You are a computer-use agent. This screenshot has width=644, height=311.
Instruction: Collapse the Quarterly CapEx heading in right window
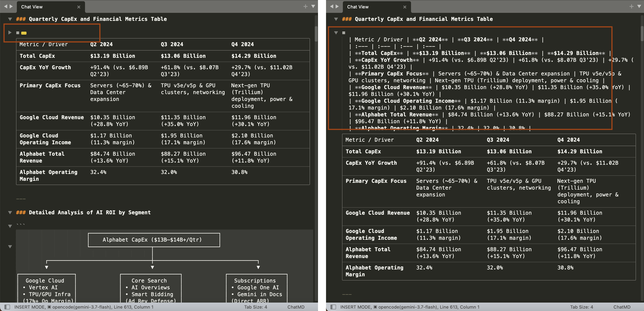tap(336, 19)
